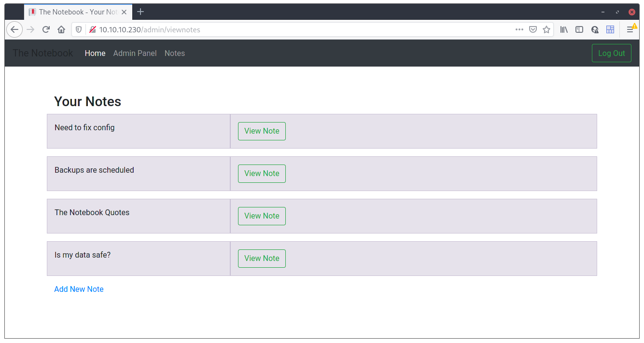644x343 pixels.
Task: Bookmark this page using the star icon
Action: 546,29
